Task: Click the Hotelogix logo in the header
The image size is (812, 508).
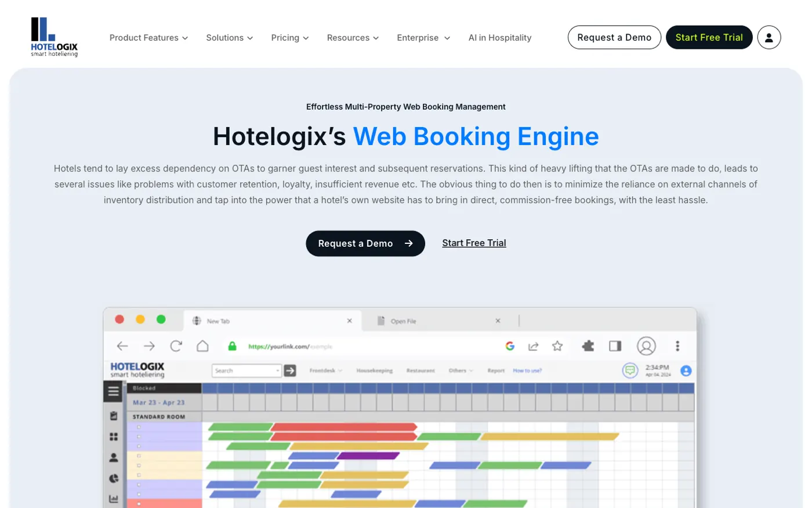Action: (54, 37)
